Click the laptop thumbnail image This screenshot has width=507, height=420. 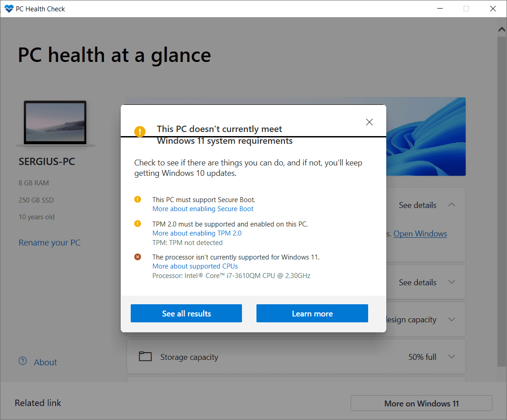[55, 123]
